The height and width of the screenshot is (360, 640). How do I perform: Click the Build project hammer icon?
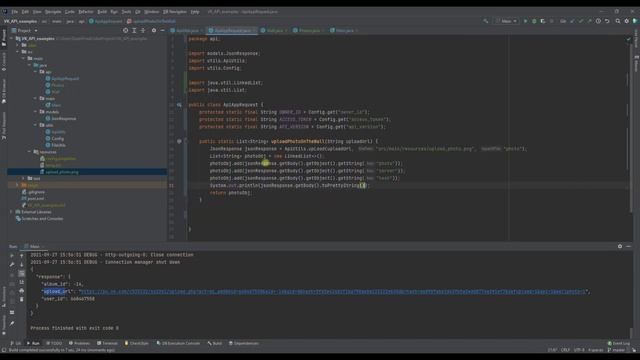[486, 21]
